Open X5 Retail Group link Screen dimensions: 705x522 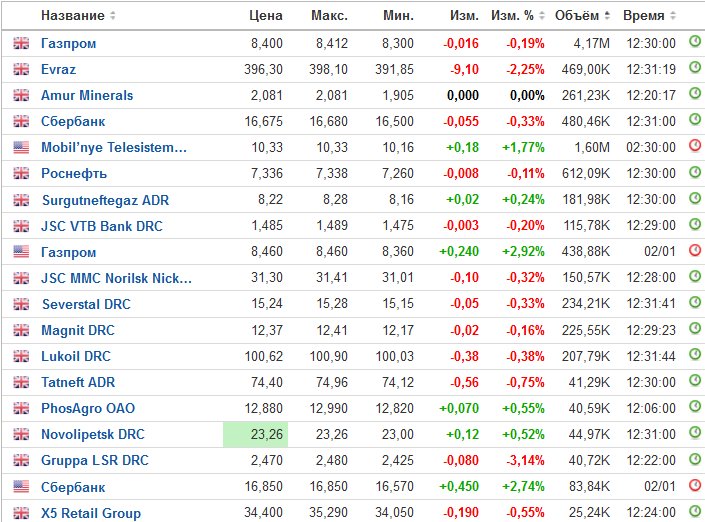[x=91, y=513]
